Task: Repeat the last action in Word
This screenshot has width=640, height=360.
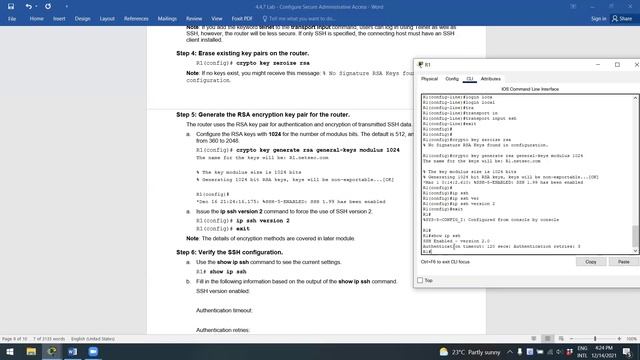Action: pyautogui.click(x=48, y=7)
